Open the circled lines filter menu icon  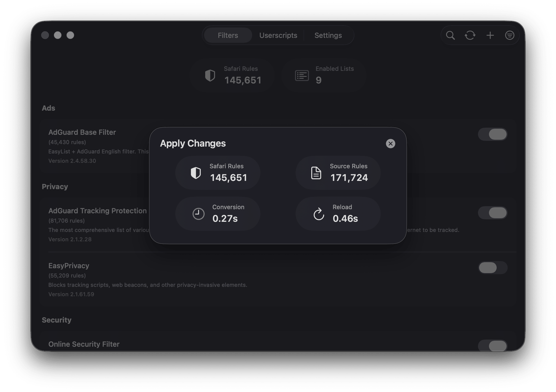click(x=510, y=35)
